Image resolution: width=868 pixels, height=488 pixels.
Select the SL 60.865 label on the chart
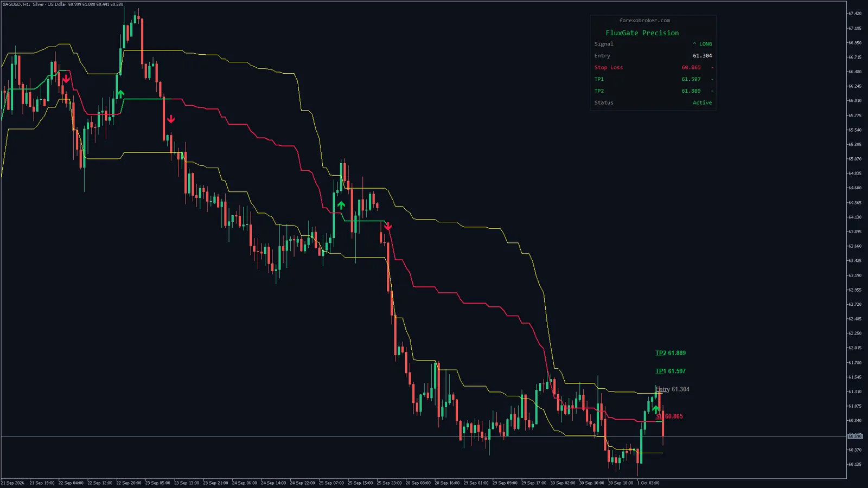(x=669, y=416)
